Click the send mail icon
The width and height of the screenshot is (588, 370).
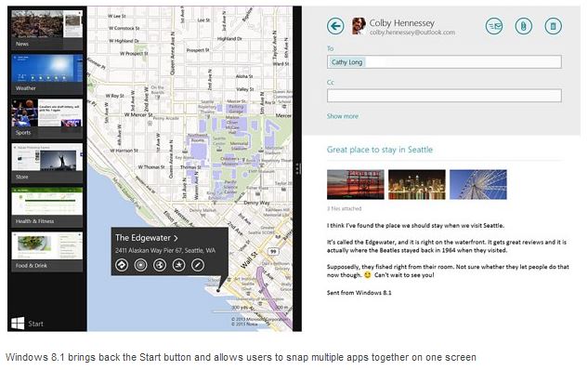pyautogui.click(x=494, y=26)
